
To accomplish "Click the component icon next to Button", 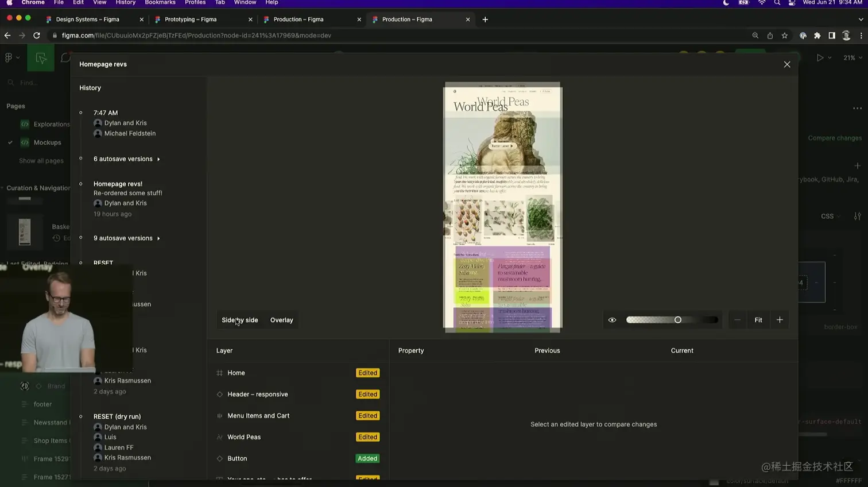I will 219,458.
